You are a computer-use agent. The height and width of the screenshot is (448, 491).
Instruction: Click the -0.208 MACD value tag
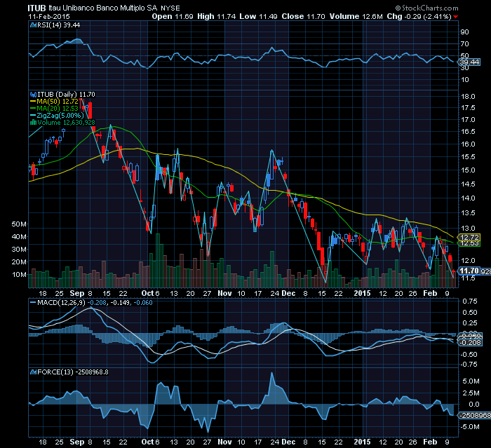click(x=470, y=343)
